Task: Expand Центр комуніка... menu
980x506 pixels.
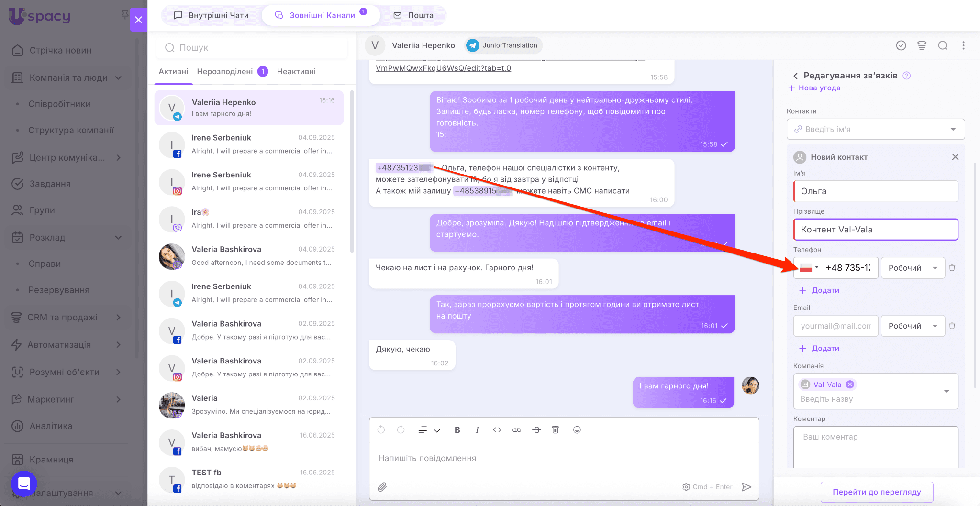Action: coord(67,157)
